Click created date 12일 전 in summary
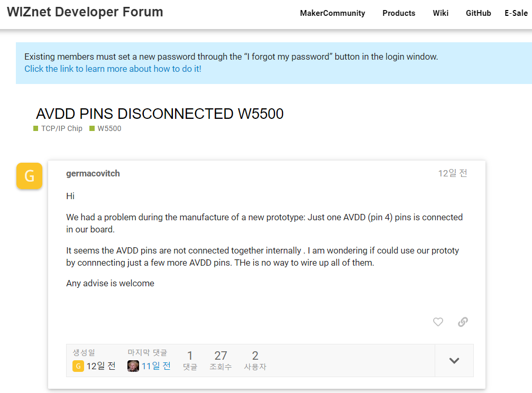This screenshot has height=393, width=532. 101,366
